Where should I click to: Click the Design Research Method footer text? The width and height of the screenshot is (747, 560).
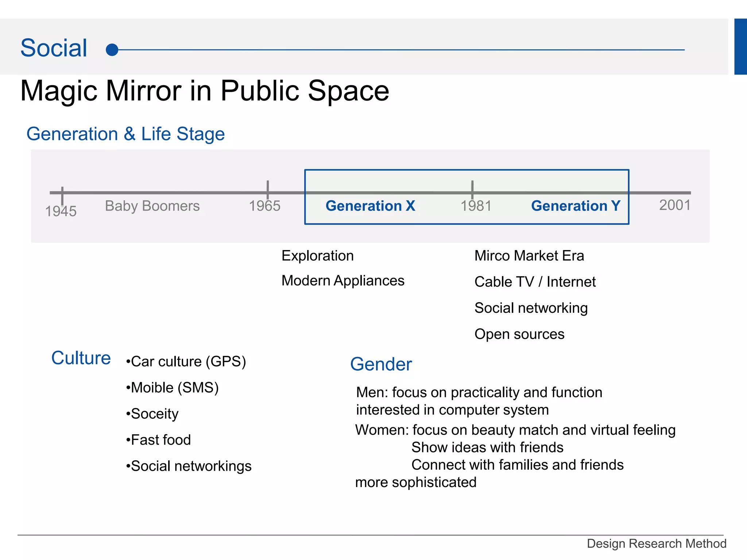[x=656, y=544]
